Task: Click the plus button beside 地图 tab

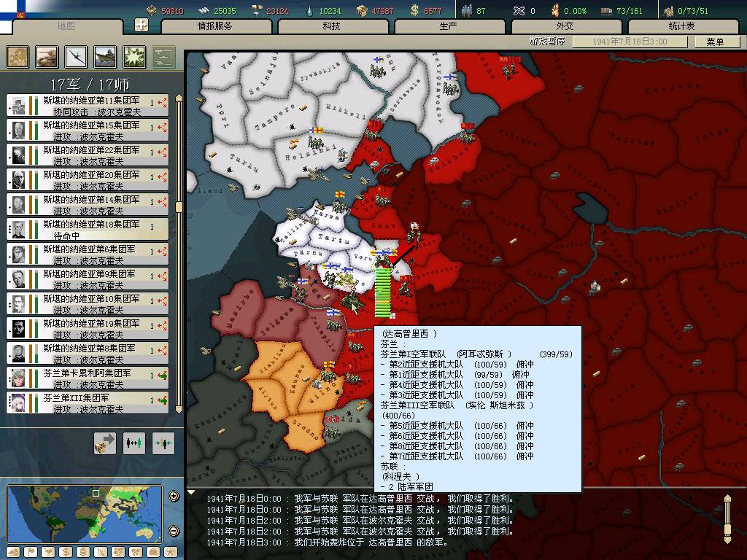Action: [142, 25]
